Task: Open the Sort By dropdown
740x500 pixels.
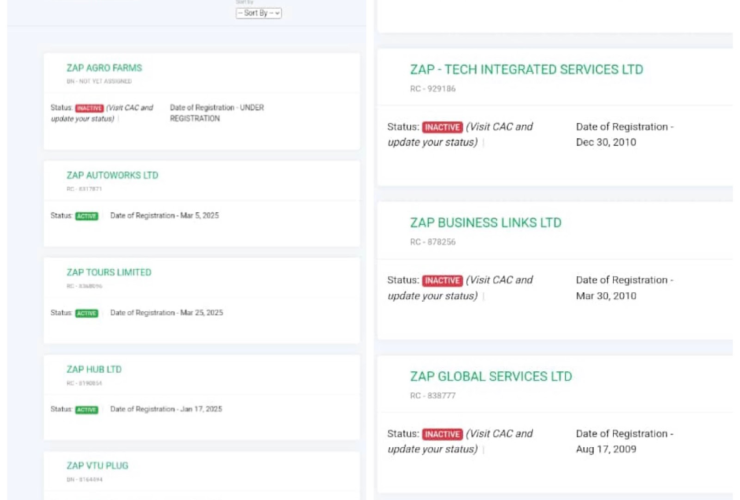Action: [x=258, y=13]
